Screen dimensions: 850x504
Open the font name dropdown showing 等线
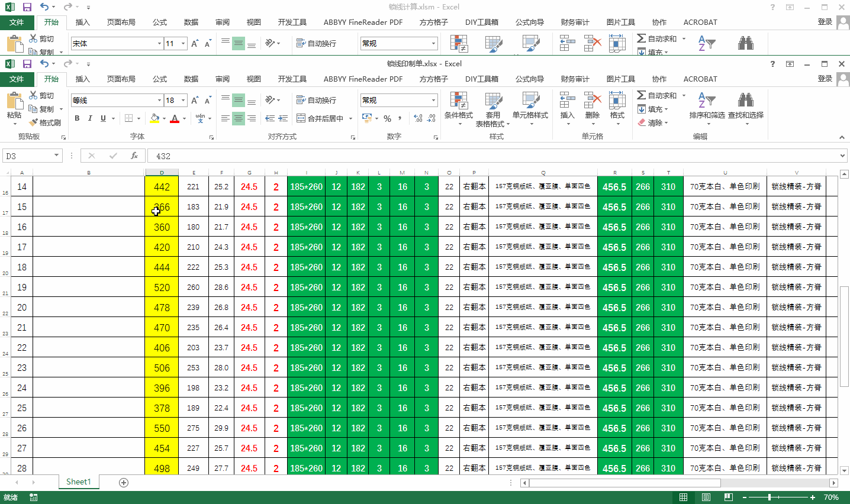click(x=159, y=101)
